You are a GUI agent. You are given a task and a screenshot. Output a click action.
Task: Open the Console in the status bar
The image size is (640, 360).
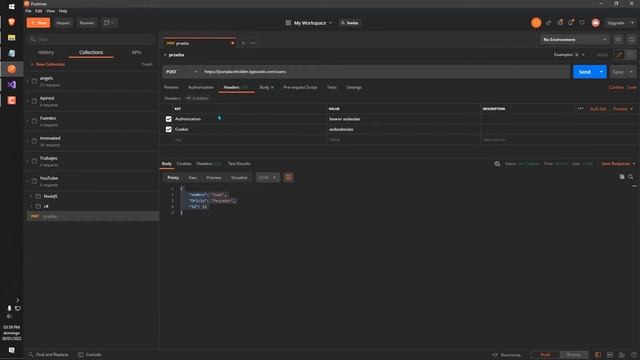89,355
